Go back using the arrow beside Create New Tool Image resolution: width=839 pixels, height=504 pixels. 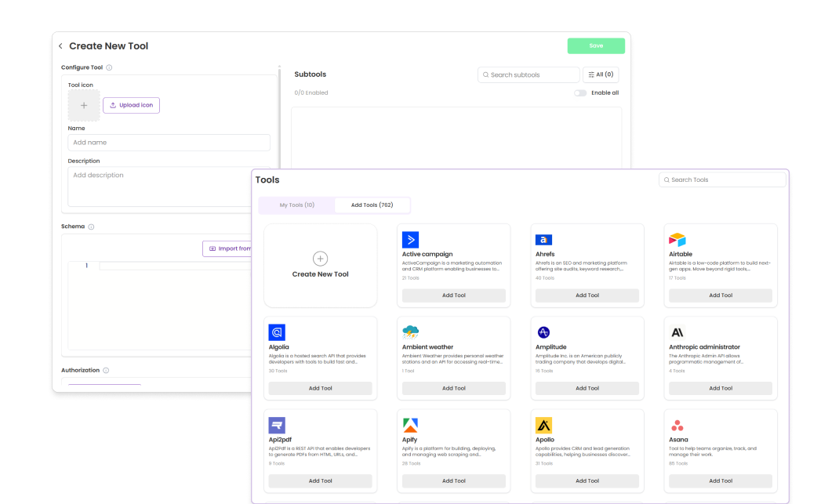click(x=60, y=46)
